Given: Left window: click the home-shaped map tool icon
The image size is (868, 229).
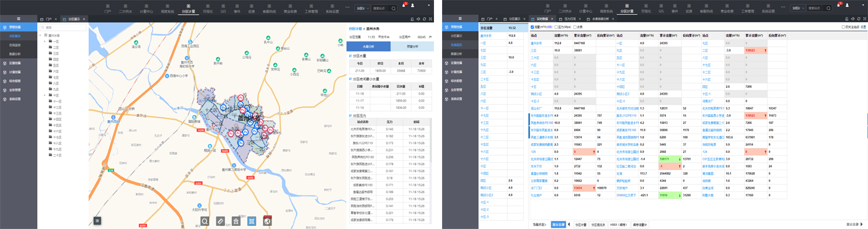Looking at the screenshot, I should [236, 220].
